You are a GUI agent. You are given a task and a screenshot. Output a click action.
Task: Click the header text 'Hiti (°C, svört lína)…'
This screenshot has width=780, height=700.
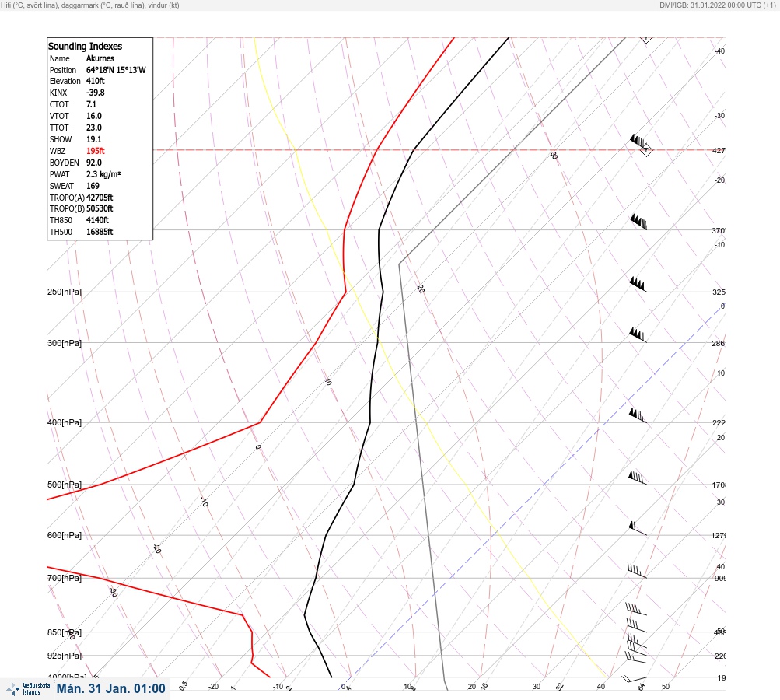coord(90,5)
